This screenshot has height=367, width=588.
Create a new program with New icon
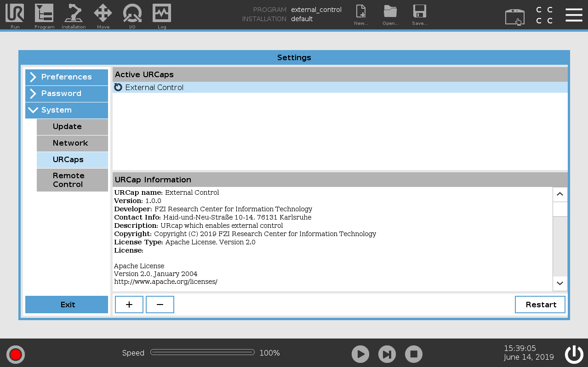coord(361,14)
